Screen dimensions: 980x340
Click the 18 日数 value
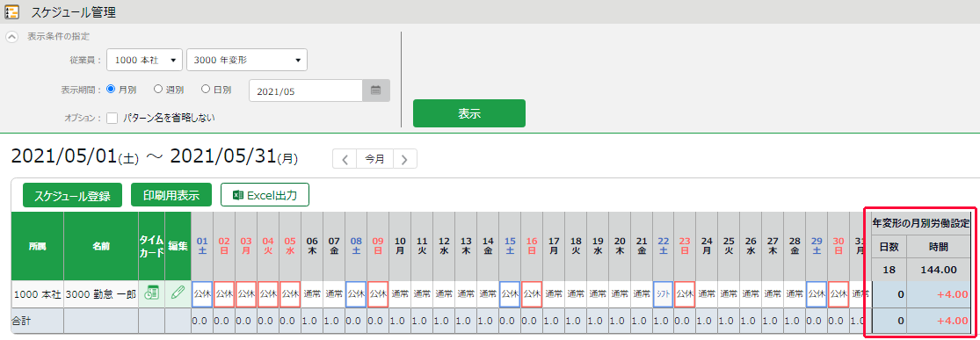888,270
